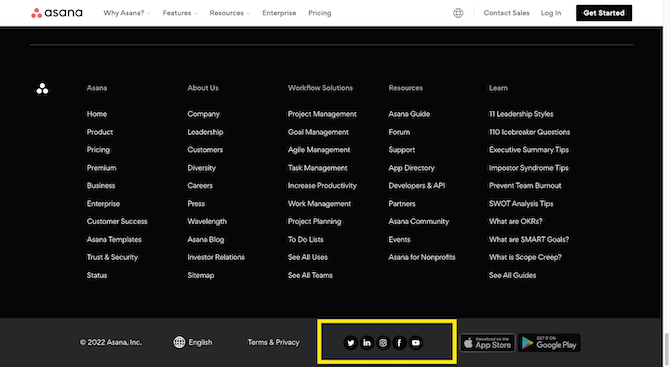Click Log In in the header

(x=551, y=13)
